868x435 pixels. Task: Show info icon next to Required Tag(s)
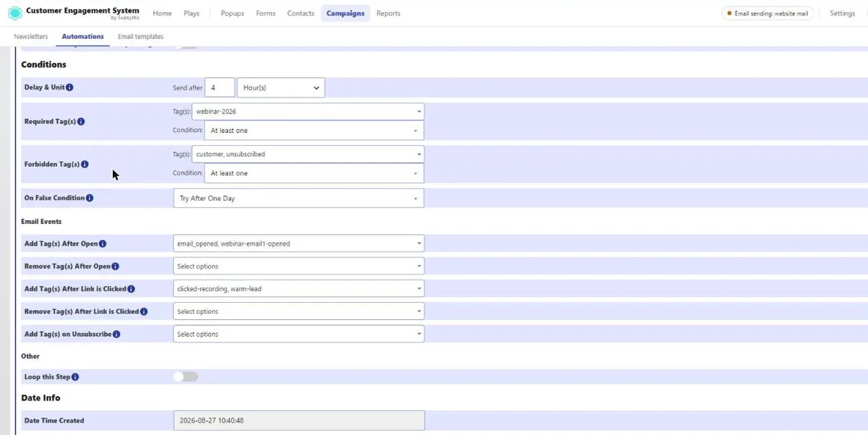(81, 121)
